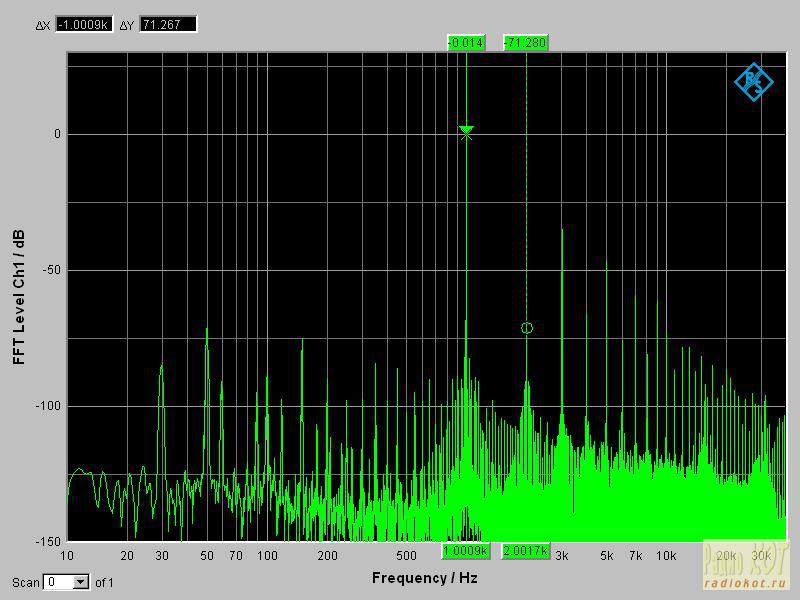Image resolution: width=800 pixels, height=600 pixels.
Task: Click the 30 x-axis tick label
Action: [x=162, y=556]
